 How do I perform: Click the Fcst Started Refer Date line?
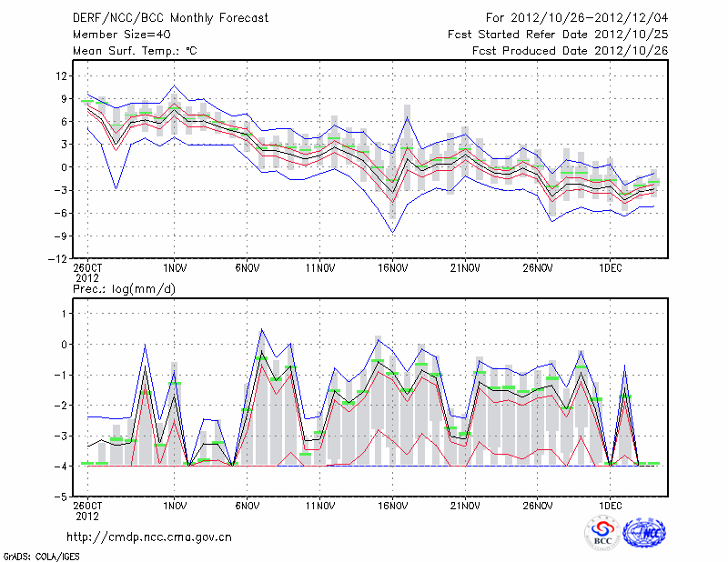pyautogui.click(x=558, y=34)
